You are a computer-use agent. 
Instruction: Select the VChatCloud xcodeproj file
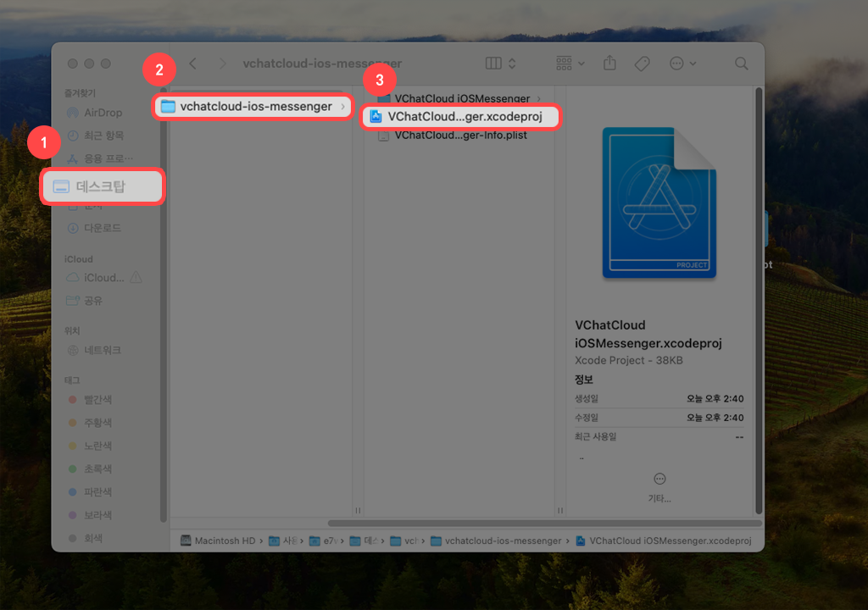tap(463, 117)
